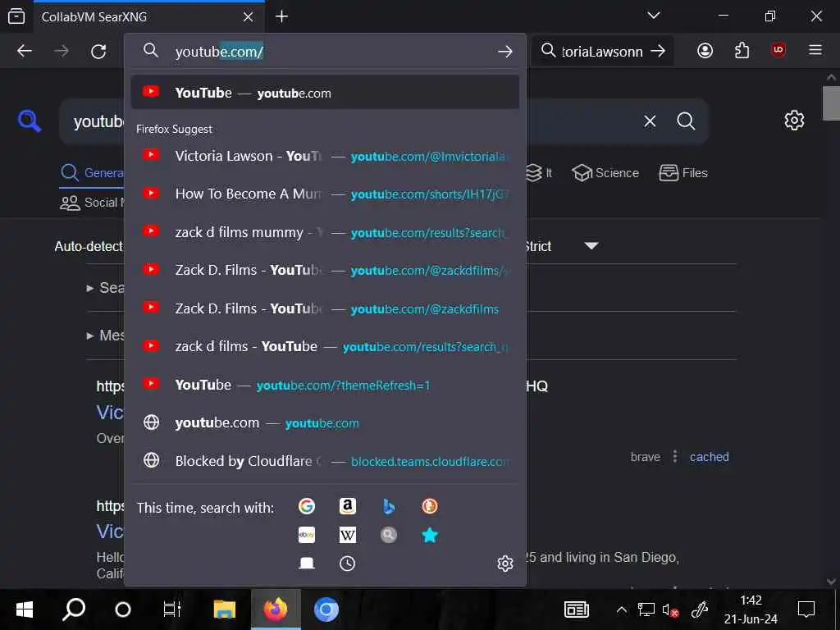The height and width of the screenshot is (630, 840).
Task: Select the youtube.com globe suggestion
Action: click(325, 422)
